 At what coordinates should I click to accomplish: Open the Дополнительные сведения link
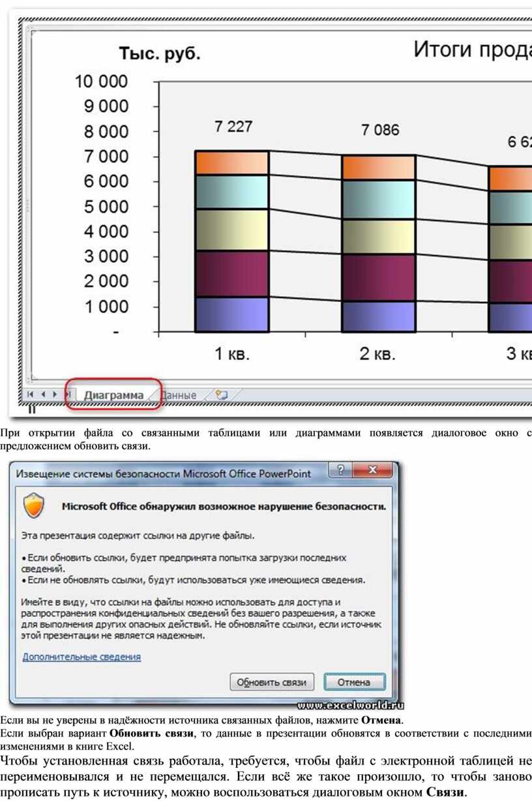tap(81, 657)
